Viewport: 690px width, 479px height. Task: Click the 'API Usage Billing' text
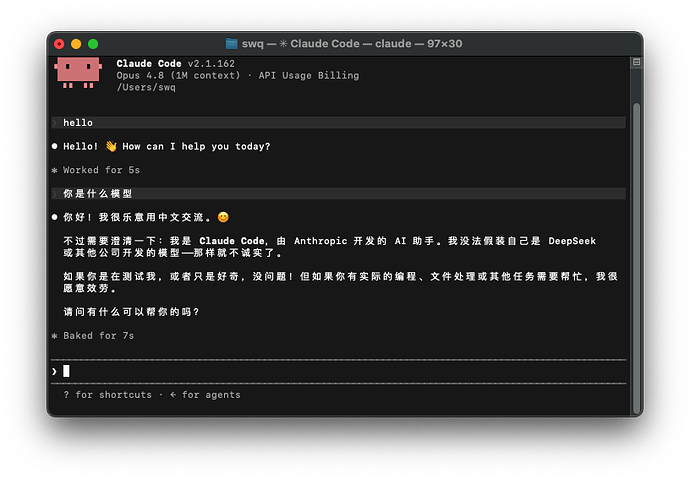click(x=308, y=75)
